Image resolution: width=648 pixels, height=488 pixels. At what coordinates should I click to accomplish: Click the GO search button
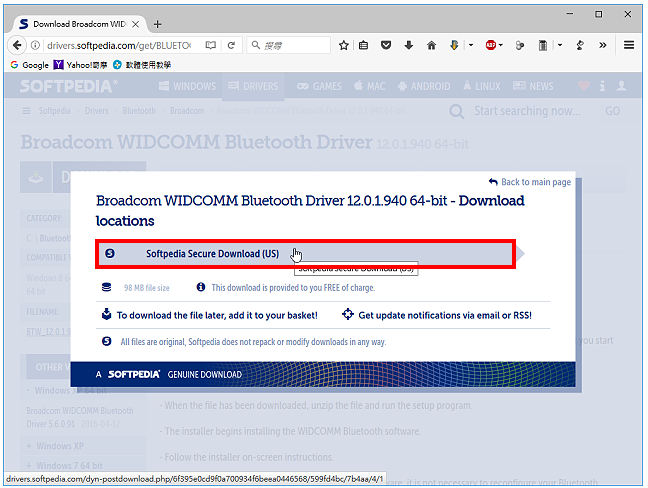click(x=612, y=111)
